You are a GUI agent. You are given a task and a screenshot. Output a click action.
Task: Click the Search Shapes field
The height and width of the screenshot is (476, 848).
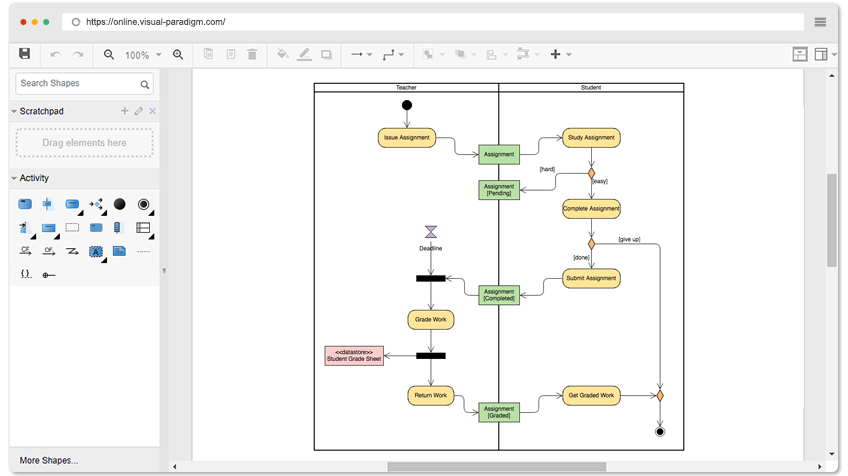pos(84,83)
